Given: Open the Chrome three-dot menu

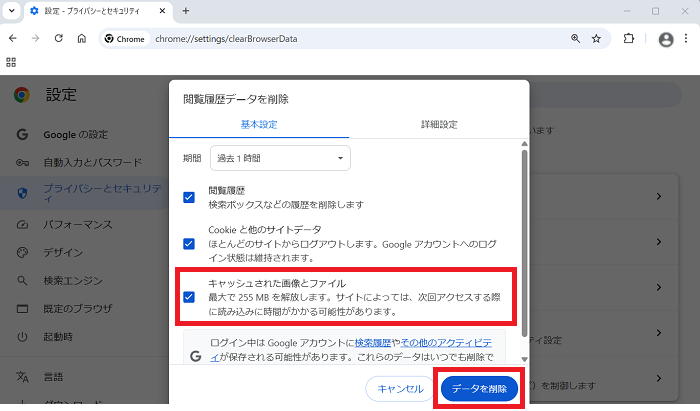Looking at the screenshot, I should tap(687, 38).
